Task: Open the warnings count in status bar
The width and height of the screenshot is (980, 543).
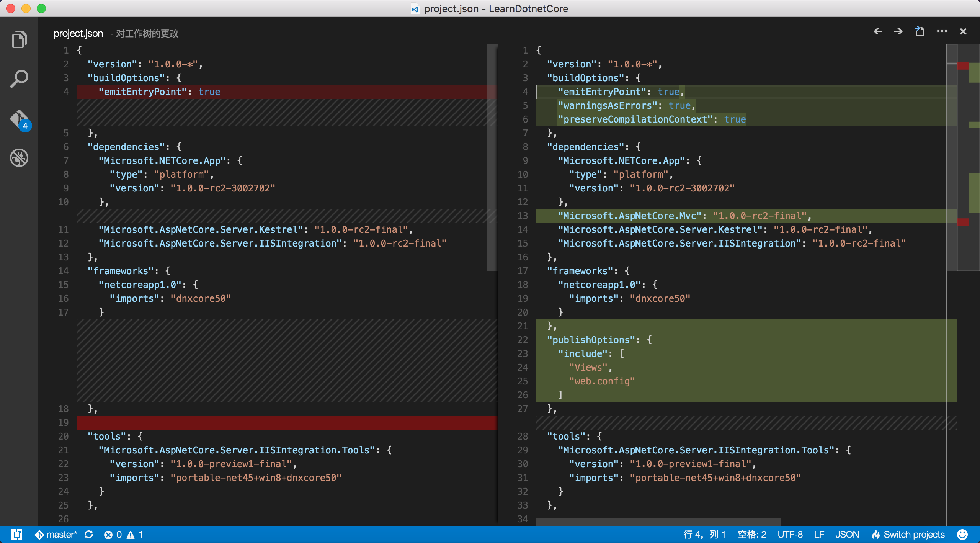Action: [x=135, y=535]
